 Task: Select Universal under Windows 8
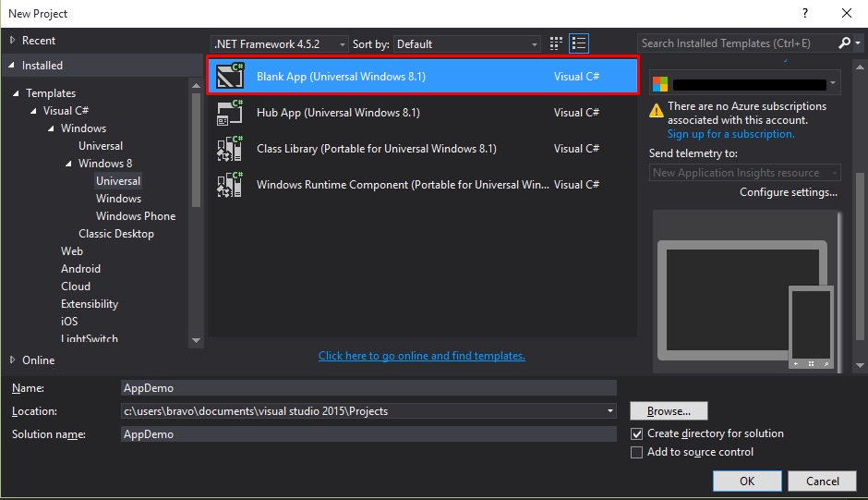click(x=118, y=181)
